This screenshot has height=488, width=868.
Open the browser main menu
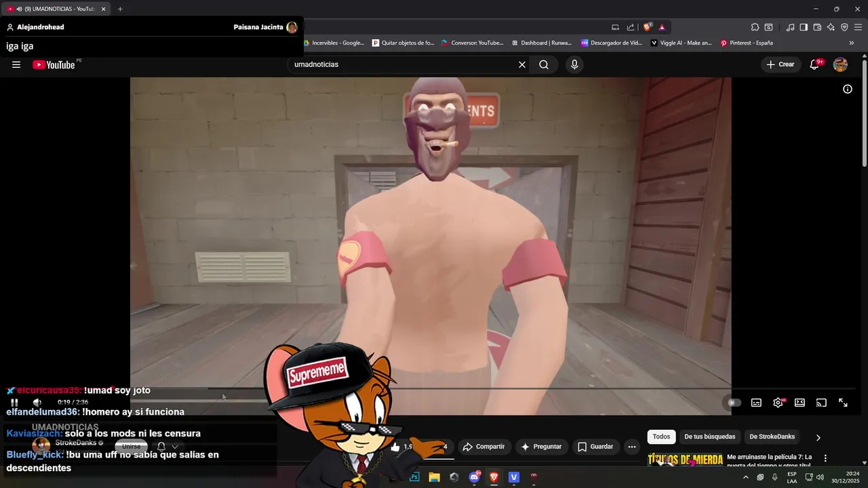coord(858,27)
